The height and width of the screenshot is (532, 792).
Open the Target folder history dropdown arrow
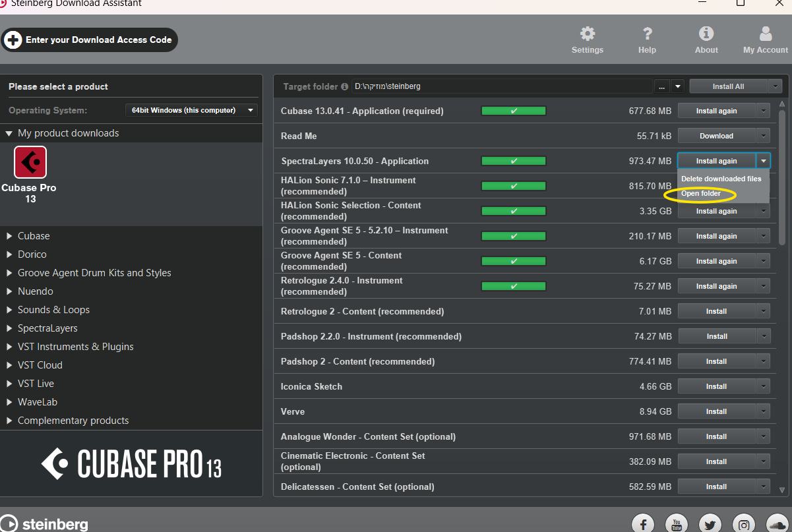[678, 86]
